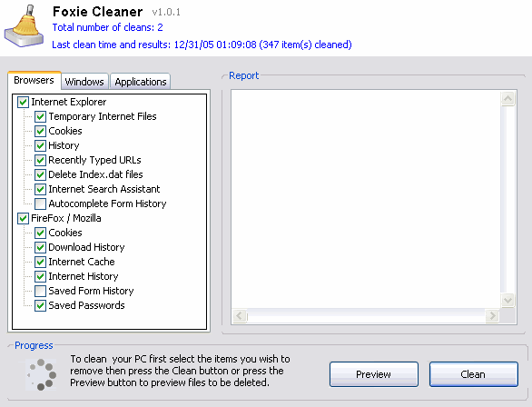This screenshot has width=532, height=407.
Task: Select the Internet Search Assistant label
Action: [x=104, y=189]
